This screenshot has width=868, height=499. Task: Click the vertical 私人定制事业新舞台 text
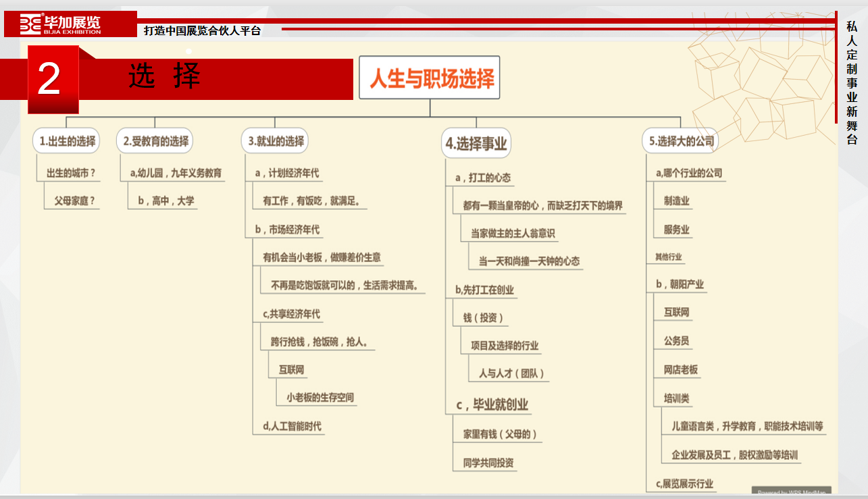click(852, 82)
